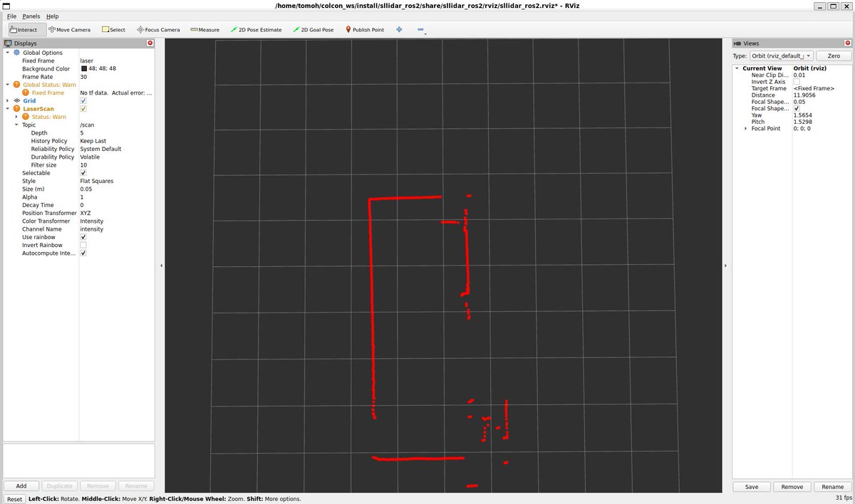
Task: Close the Displays panel
Action: coord(150,43)
